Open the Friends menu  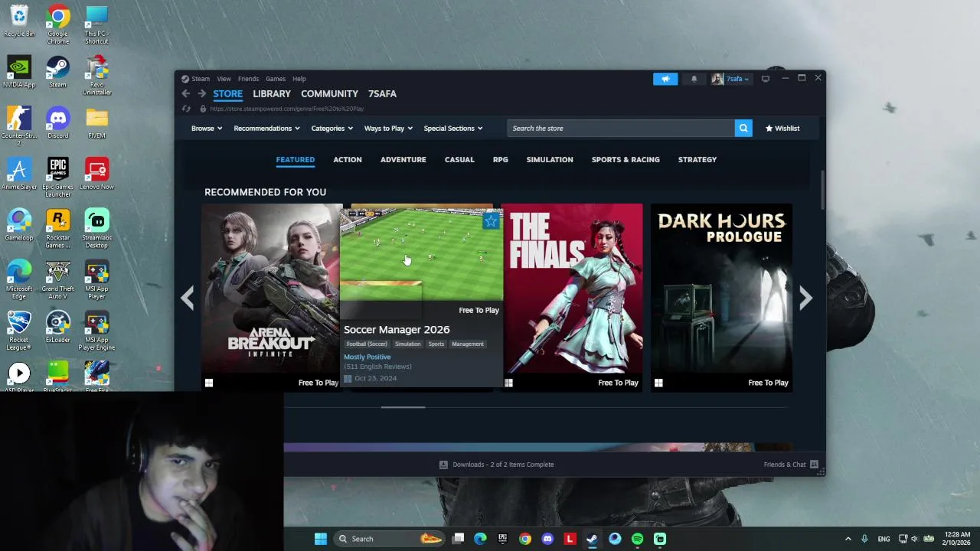tap(248, 79)
